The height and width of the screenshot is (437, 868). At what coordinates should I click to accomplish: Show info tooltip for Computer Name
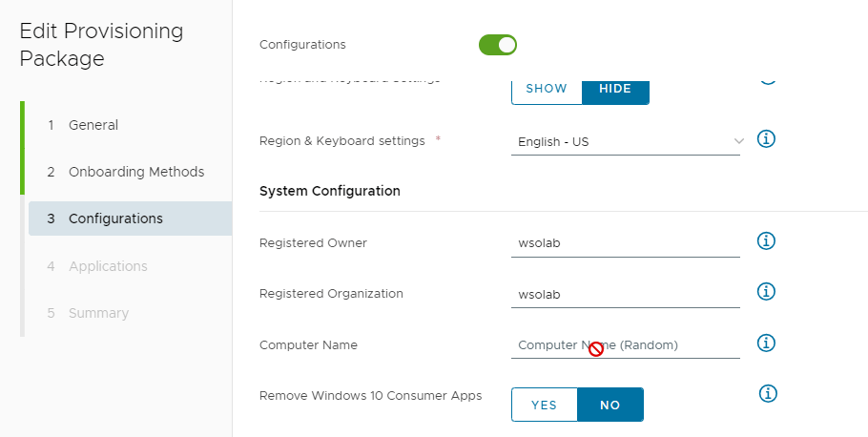pos(766,343)
